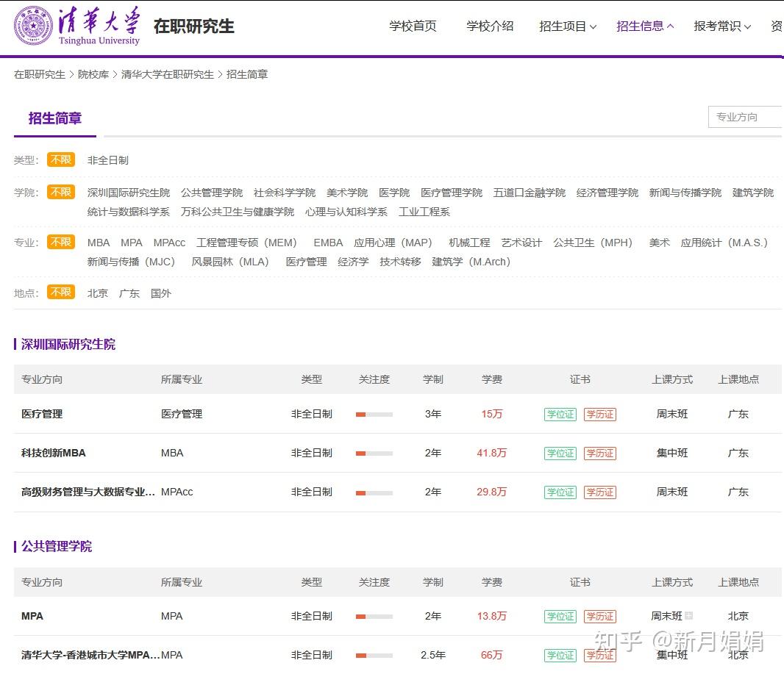Filter by 技术转移 major
Image resolution: width=784 pixels, height=674 pixels.
[400, 262]
